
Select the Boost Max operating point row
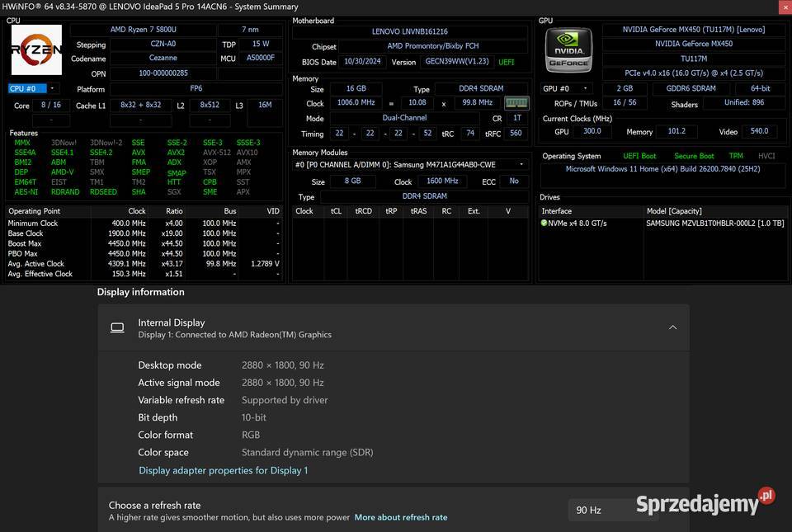pos(144,243)
